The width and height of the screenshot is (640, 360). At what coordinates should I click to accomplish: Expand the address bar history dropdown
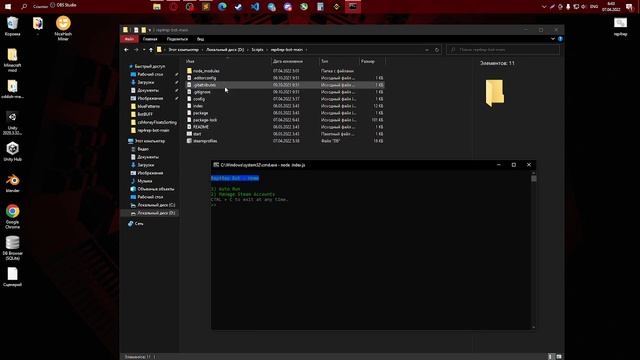click(x=427, y=50)
